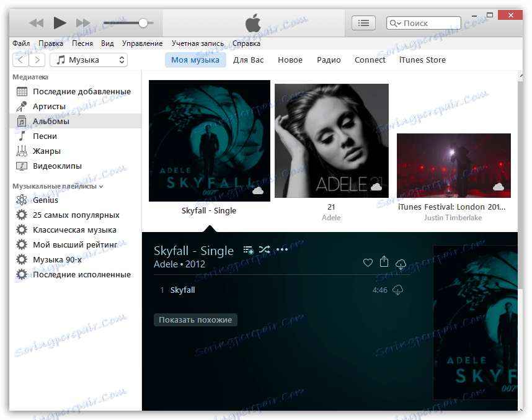This screenshot has height=420, width=532.
Task: Open the Музыка media type dropdown
Action: click(x=89, y=60)
